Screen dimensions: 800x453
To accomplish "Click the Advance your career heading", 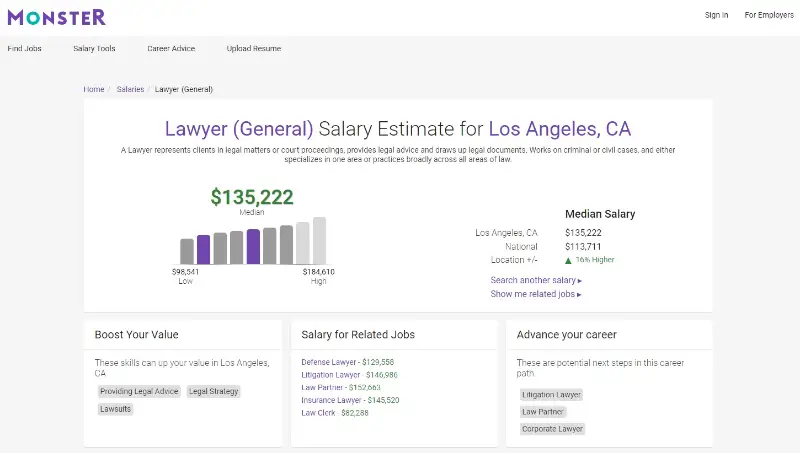I will pos(567,335).
